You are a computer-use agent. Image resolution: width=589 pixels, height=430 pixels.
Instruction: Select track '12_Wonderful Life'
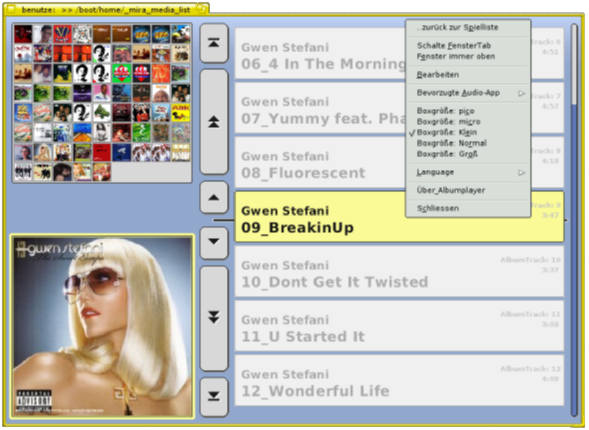(x=399, y=380)
